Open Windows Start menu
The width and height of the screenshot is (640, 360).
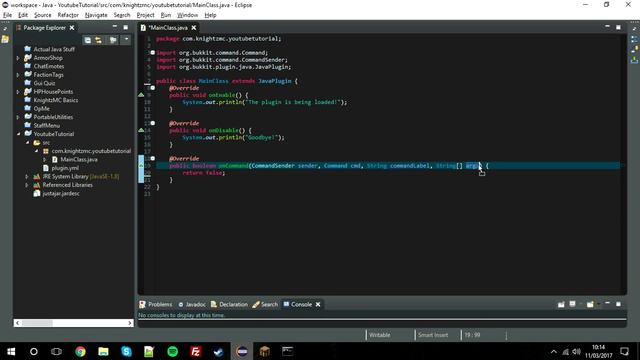(x=11, y=351)
